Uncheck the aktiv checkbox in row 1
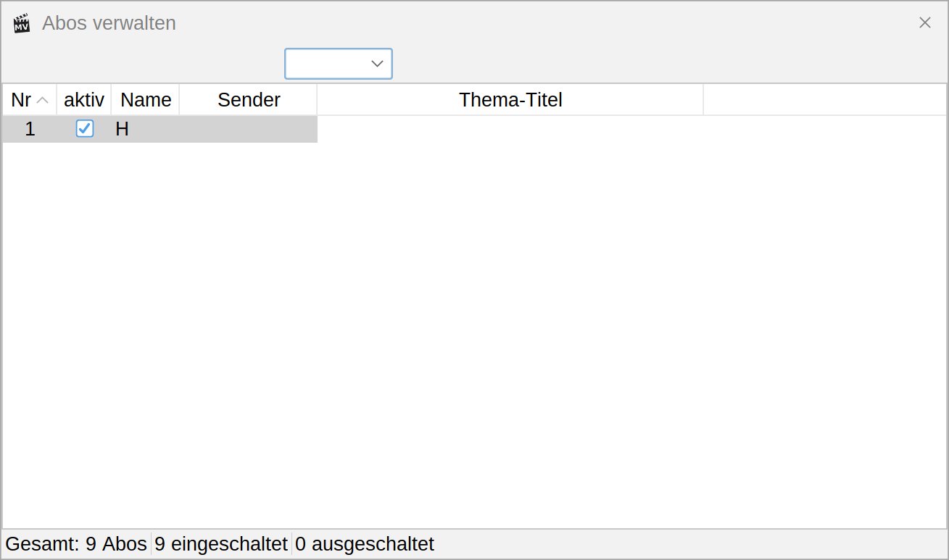 [x=85, y=129]
